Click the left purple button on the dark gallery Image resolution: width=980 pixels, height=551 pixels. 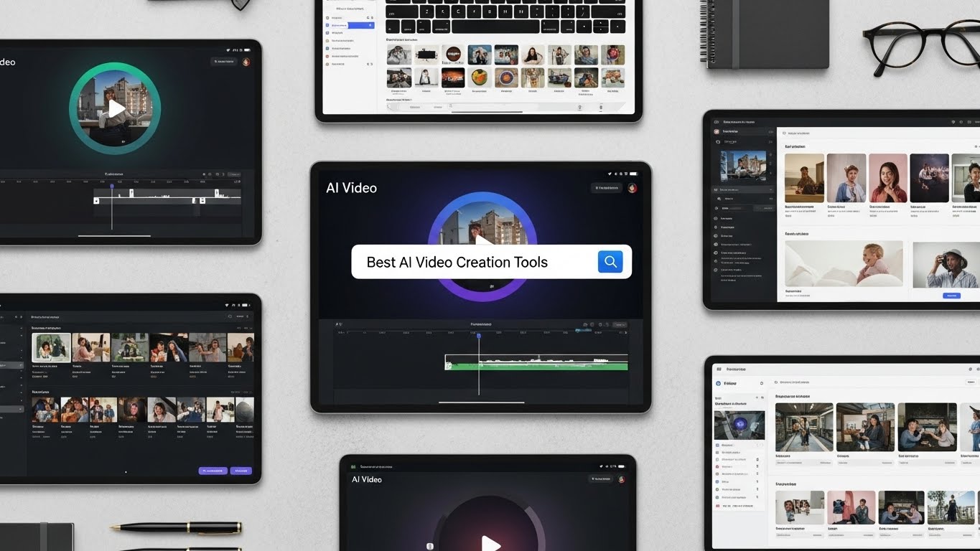213,471
